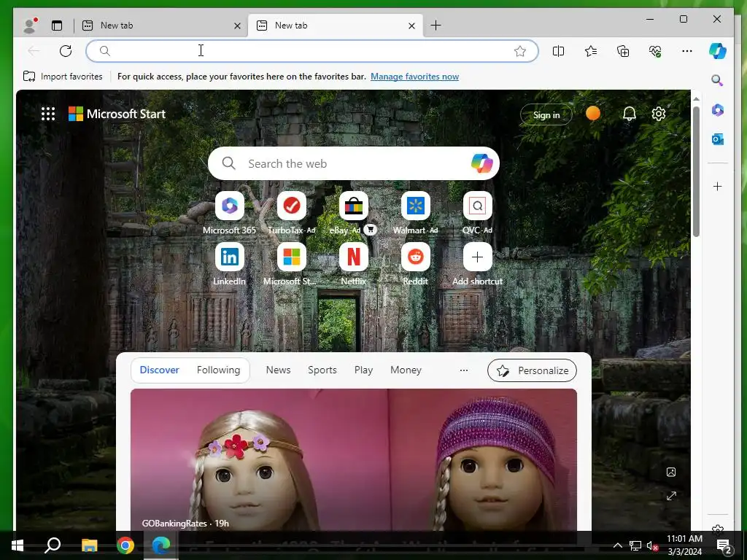The image size is (747, 560).
Task: Show hidden system tray icons
Action: 617,545
